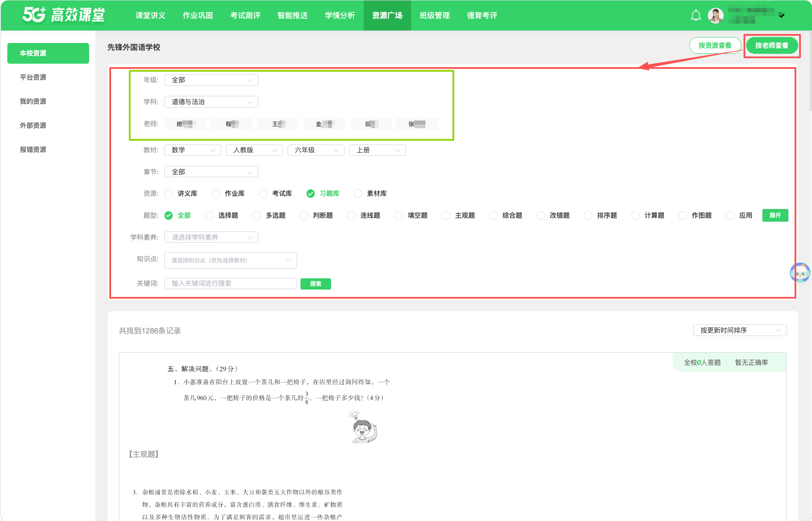The width and height of the screenshot is (812, 521).
Task: Click the user avatar photo
Action: click(716, 15)
